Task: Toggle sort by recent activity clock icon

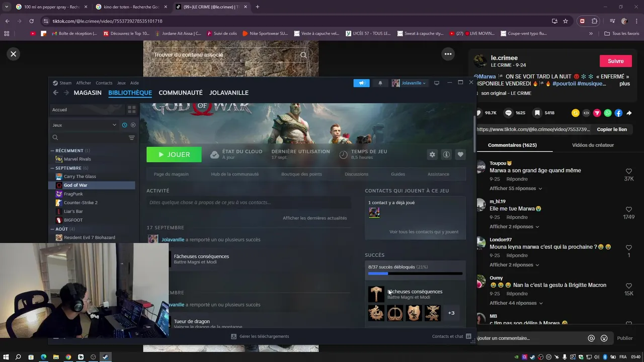Action: [124, 125]
